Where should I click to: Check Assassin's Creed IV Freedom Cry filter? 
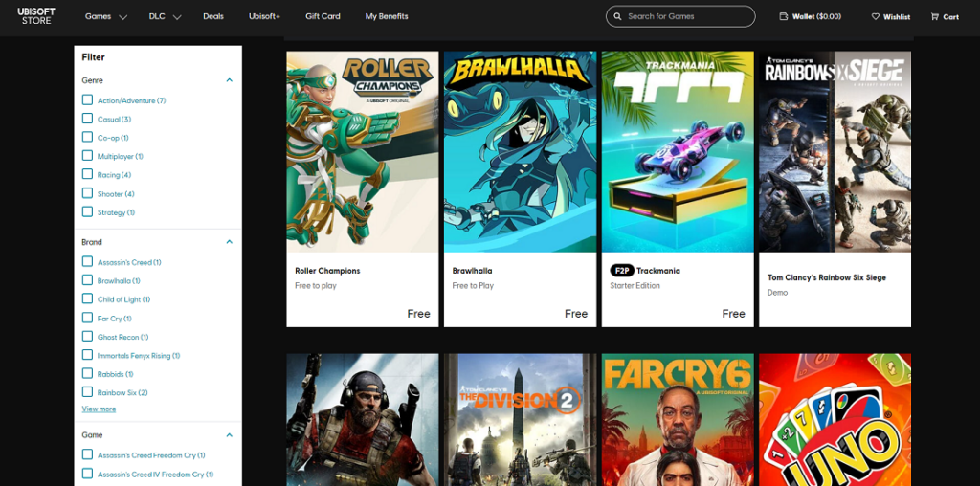click(x=87, y=474)
